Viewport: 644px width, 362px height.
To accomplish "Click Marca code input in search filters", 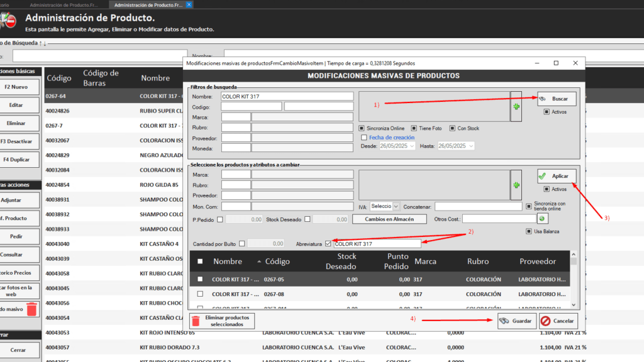I will coord(236,118).
